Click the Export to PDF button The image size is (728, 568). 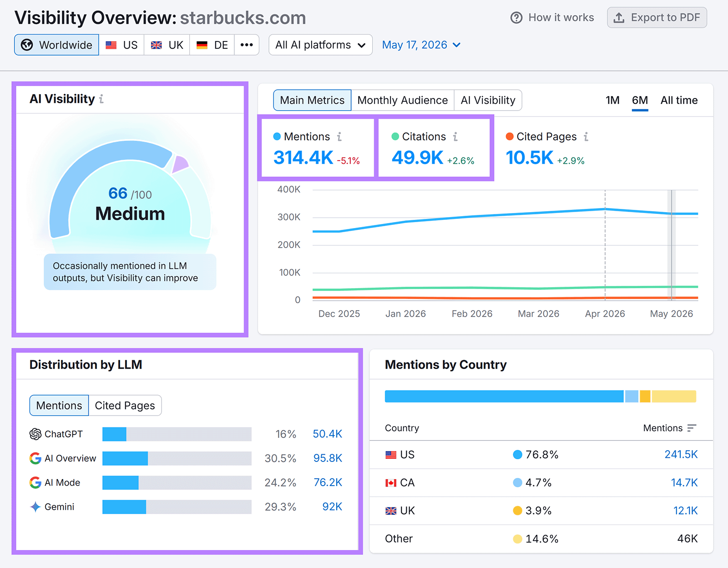(x=657, y=18)
